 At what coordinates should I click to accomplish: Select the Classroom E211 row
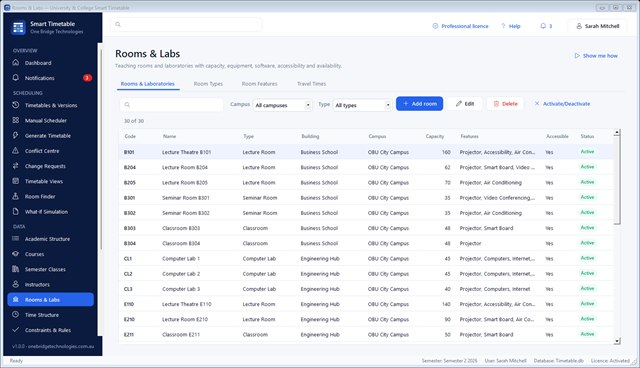366,334
